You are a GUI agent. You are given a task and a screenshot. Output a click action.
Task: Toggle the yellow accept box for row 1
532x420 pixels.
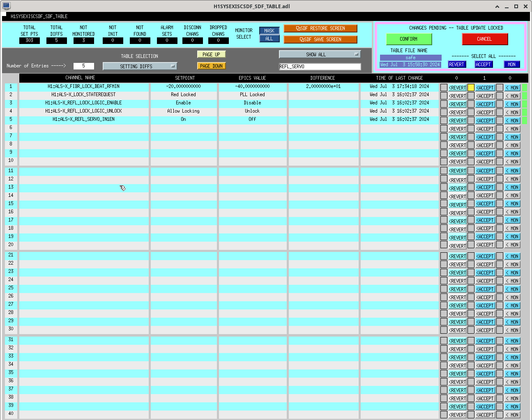(471, 88)
